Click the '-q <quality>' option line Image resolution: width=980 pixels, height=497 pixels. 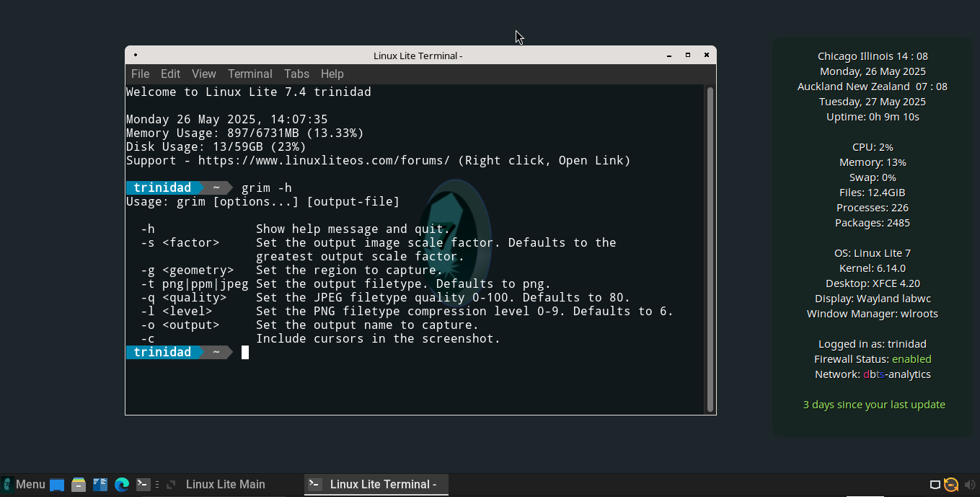pos(386,298)
